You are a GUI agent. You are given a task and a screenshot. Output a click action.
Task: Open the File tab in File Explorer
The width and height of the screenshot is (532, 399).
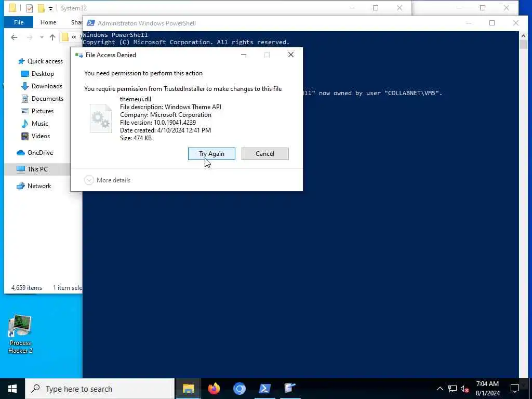click(x=19, y=22)
